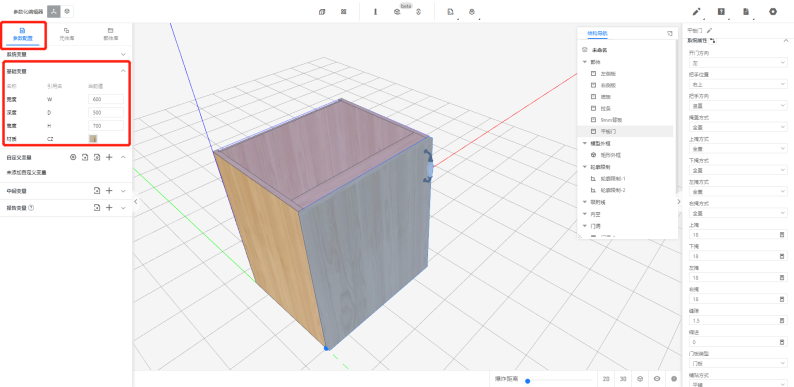The image size is (794, 387).
Task: Click the document icon in top toolbar
Action: coord(746,11)
